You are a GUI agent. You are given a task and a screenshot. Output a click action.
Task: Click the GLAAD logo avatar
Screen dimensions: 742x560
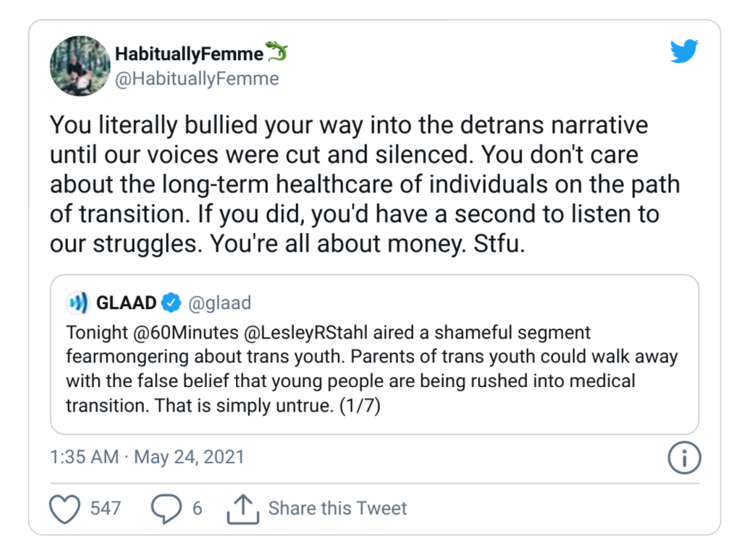pyautogui.click(x=77, y=302)
